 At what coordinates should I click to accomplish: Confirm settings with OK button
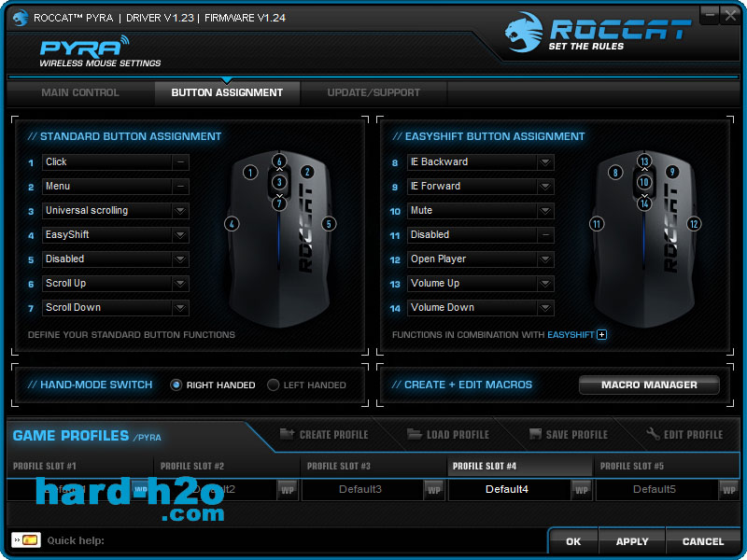click(x=573, y=541)
